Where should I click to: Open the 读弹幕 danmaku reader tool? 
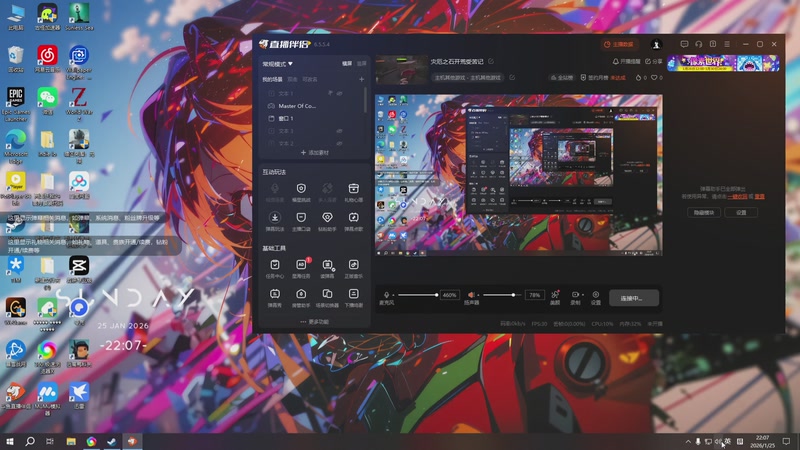coord(327,268)
